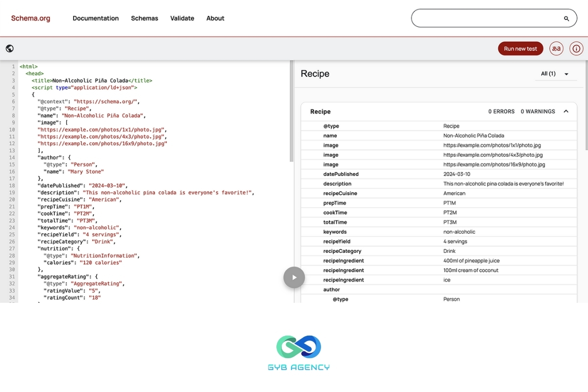Click the "ratingCount" code line
588x392 pixels.
[72, 297]
